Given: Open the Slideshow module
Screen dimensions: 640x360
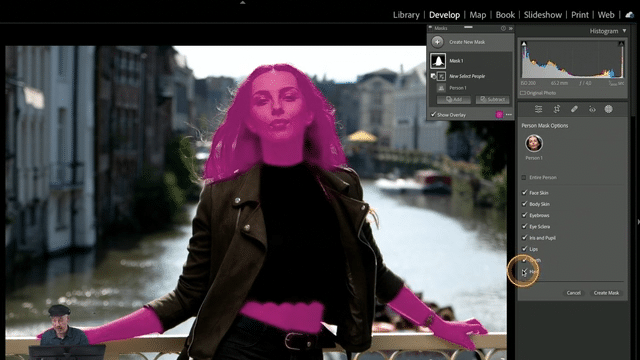Looking at the screenshot, I should [543, 15].
